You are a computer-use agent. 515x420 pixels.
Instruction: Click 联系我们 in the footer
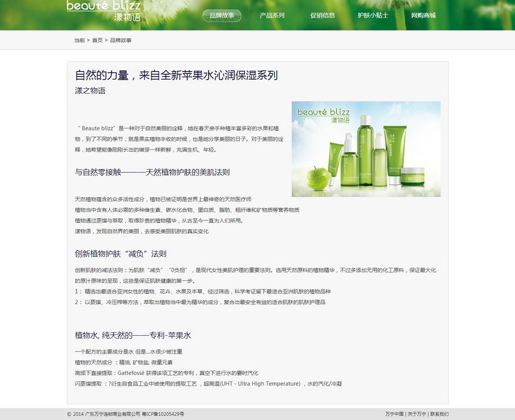(440, 414)
